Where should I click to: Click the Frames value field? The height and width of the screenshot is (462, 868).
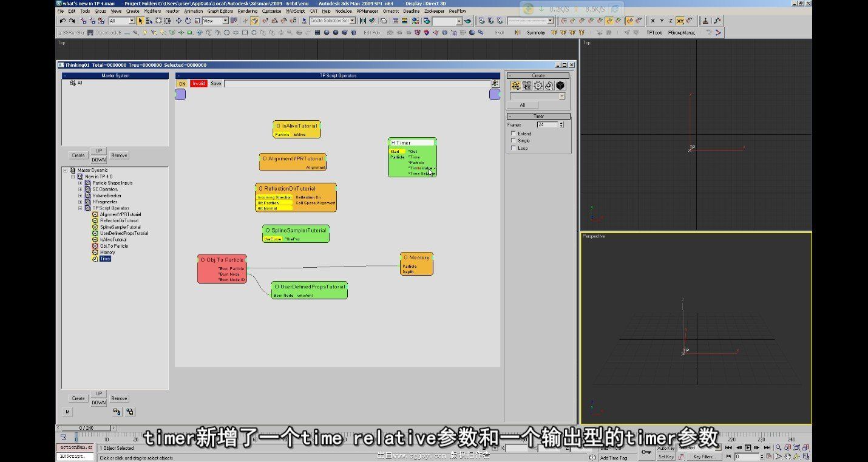(548, 124)
